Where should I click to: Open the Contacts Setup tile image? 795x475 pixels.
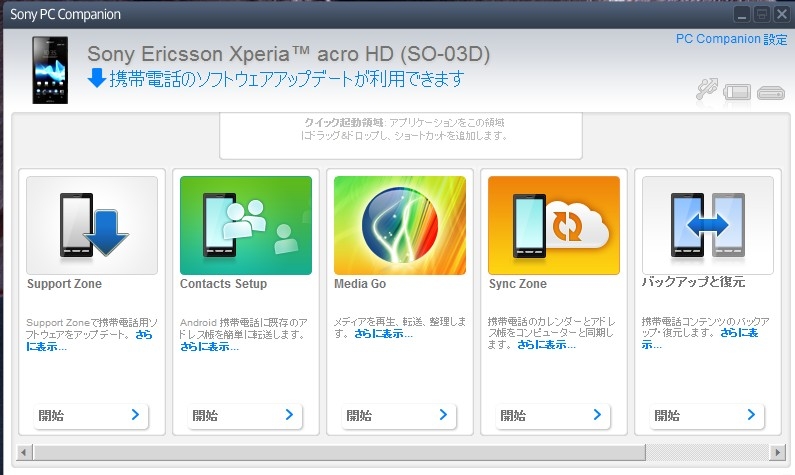[x=246, y=225]
